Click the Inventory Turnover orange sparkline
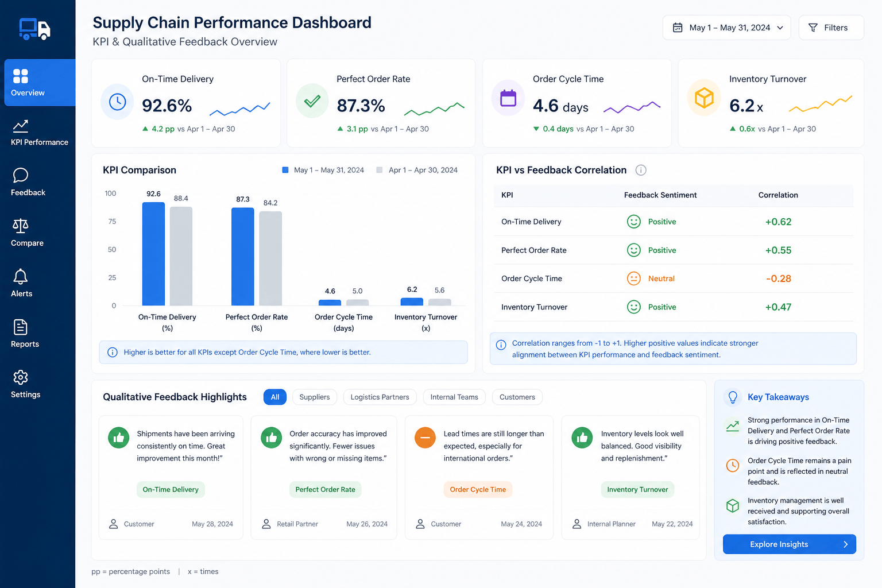Screen dimensions: 882x588 pyautogui.click(x=821, y=104)
